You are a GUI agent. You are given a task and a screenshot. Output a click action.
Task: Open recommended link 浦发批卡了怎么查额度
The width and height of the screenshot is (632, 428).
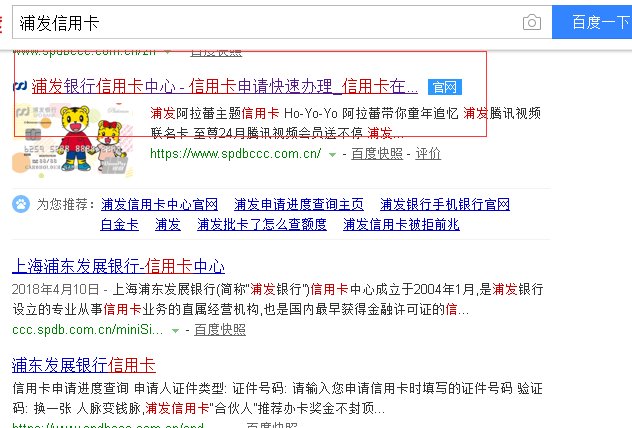click(x=262, y=224)
